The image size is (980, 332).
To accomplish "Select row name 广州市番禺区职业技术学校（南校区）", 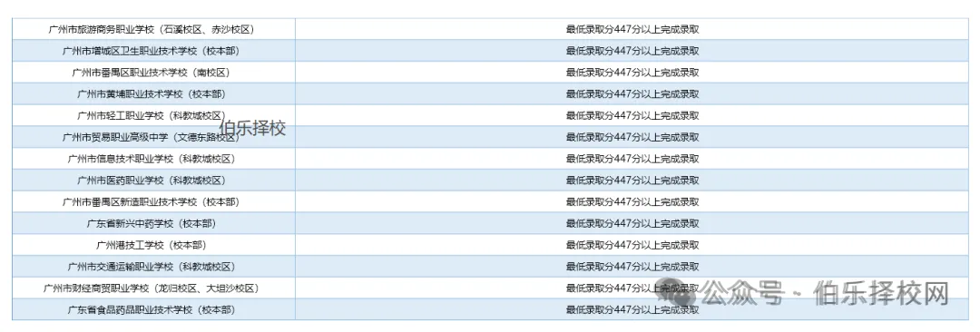I will [153, 73].
